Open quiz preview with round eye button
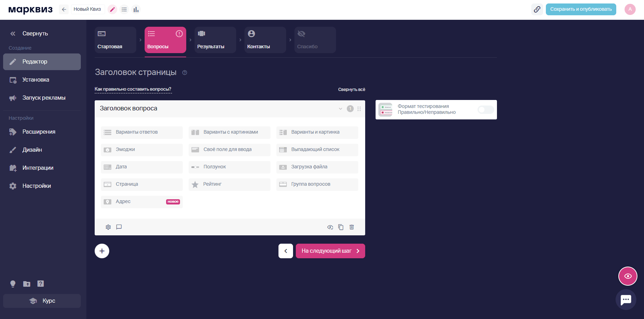Viewport: 644px width, 319px height. [628, 276]
